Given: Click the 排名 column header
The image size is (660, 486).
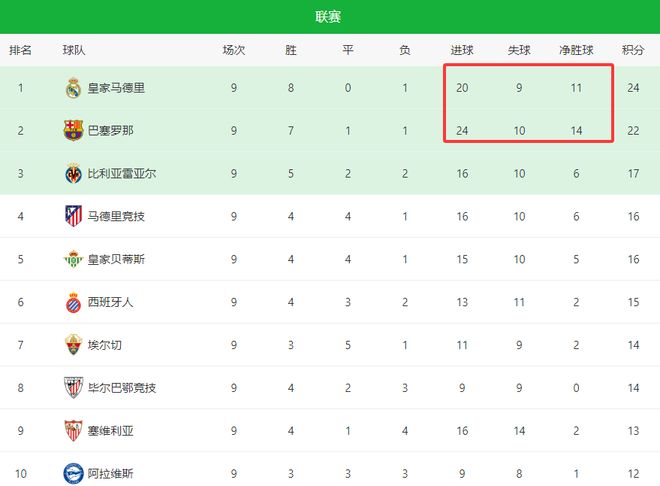Looking at the screenshot, I should pyautogui.click(x=20, y=50).
